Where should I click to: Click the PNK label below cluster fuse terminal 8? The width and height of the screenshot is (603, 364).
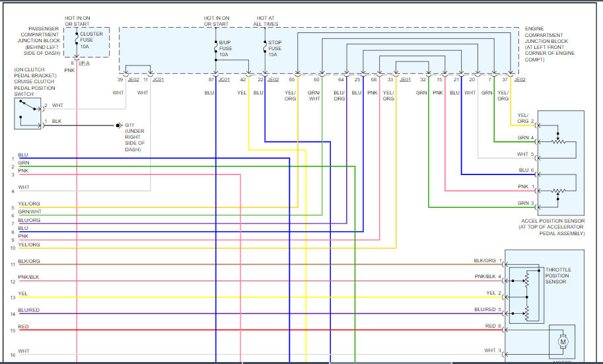[69, 71]
